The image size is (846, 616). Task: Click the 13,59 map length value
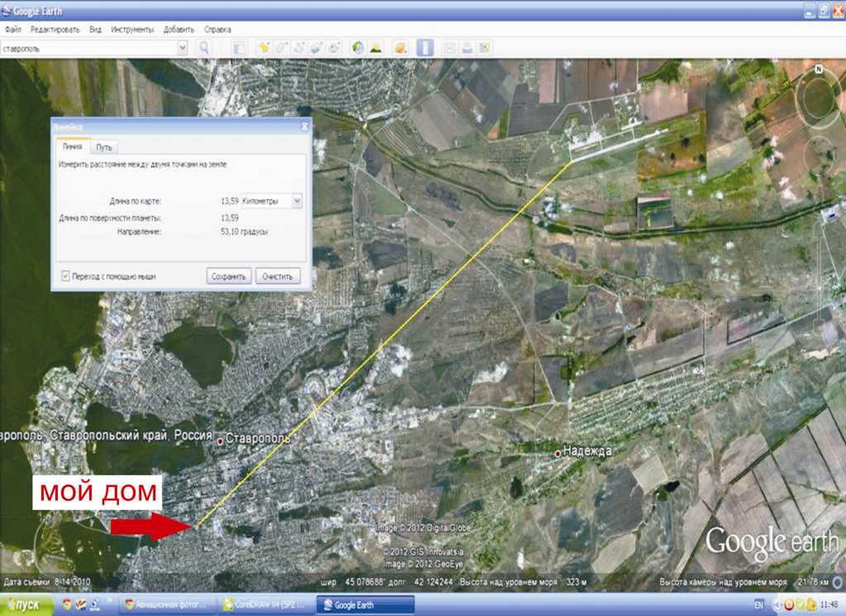(x=230, y=201)
